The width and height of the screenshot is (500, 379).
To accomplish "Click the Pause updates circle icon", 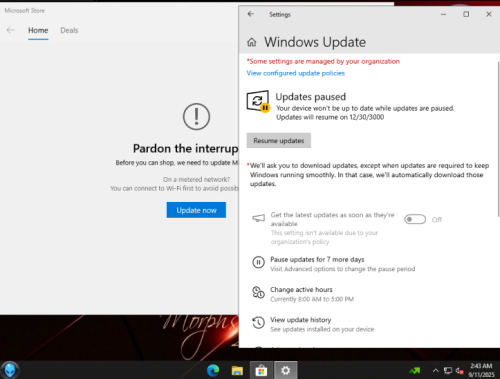I will 258,262.
